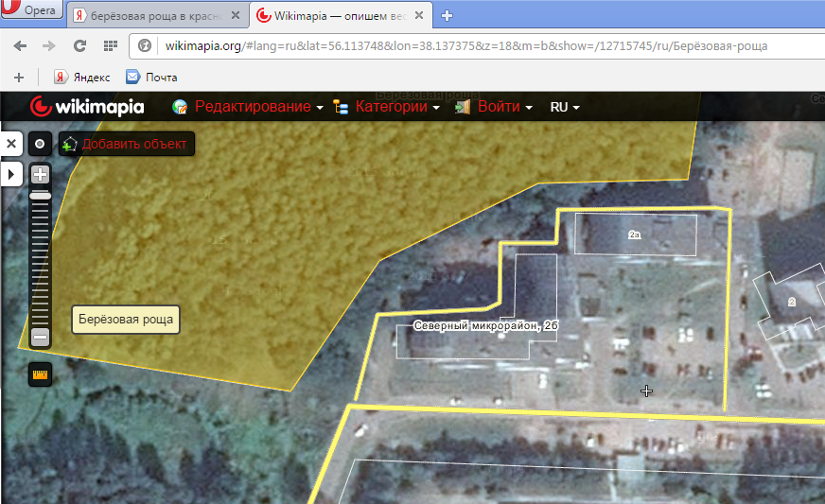825x504 pixels.
Task: Open the Speed Dial grid
Action: click(111, 45)
